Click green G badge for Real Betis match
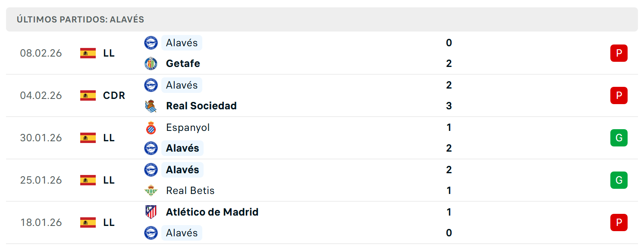Viewport: 644px width, 251px height. (619, 180)
